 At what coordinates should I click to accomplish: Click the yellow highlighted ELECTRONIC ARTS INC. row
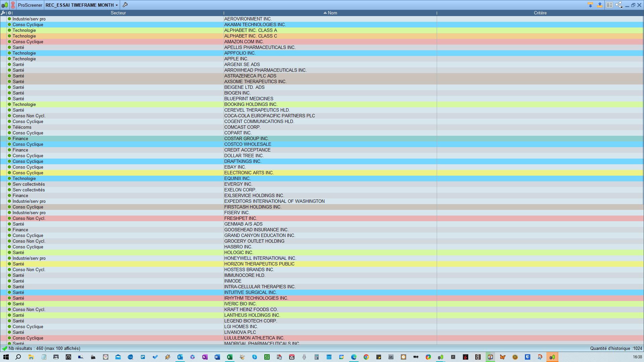(249, 173)
